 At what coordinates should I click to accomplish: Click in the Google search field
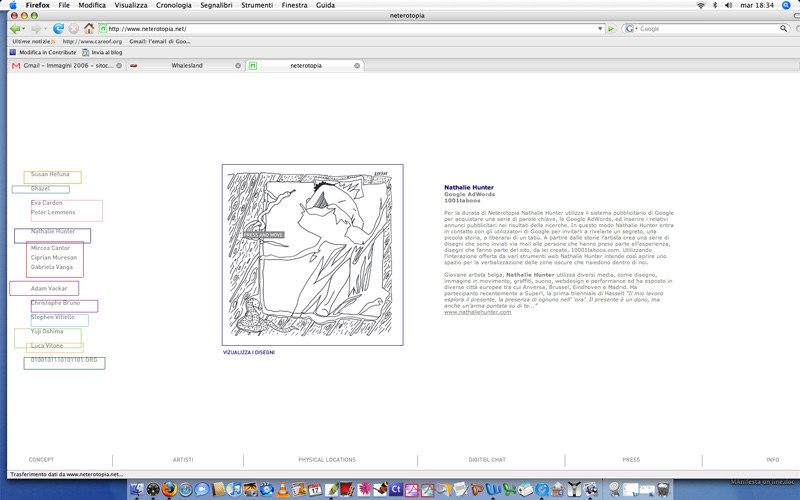708,29
